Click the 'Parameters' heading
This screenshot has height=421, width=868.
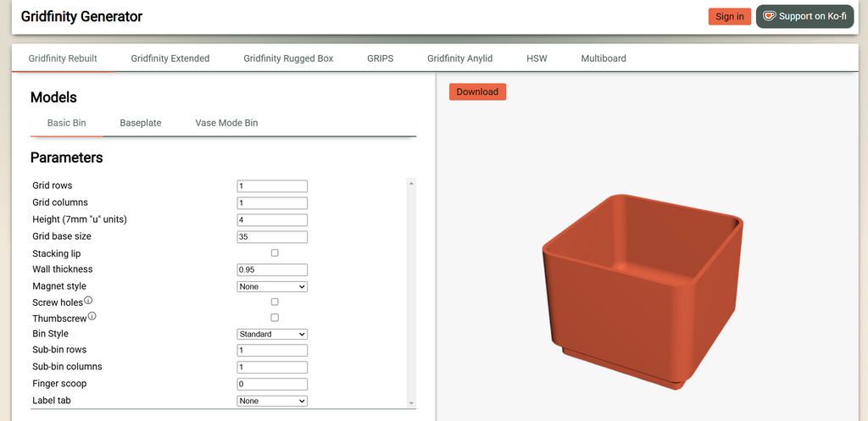66,158
